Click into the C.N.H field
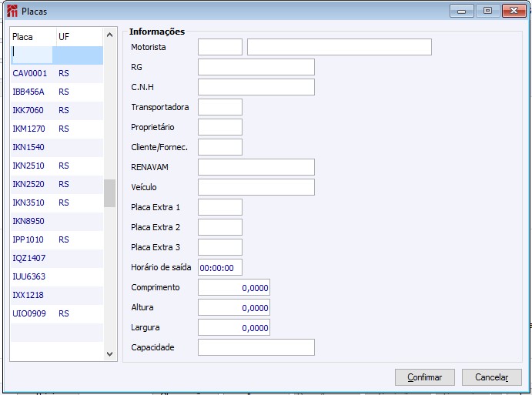This screenshot has height=395, width=532. click(256, 87)
